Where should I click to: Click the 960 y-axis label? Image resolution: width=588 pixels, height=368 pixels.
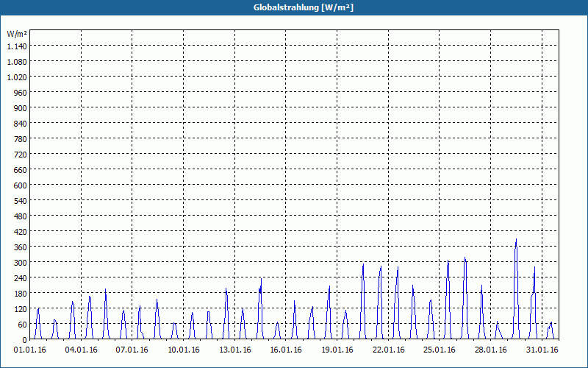21,93
